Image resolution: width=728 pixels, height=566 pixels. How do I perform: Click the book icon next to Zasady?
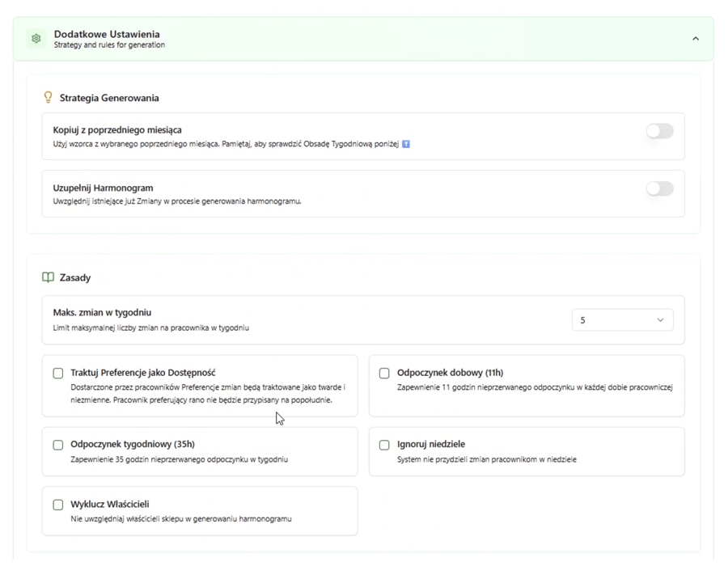[x=48, y=277]
